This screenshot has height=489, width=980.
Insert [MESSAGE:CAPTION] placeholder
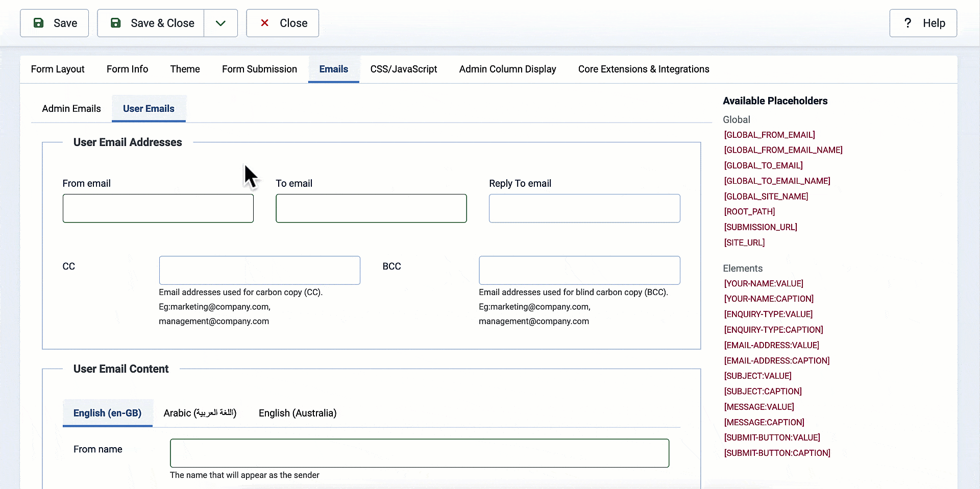pos(764,422)
